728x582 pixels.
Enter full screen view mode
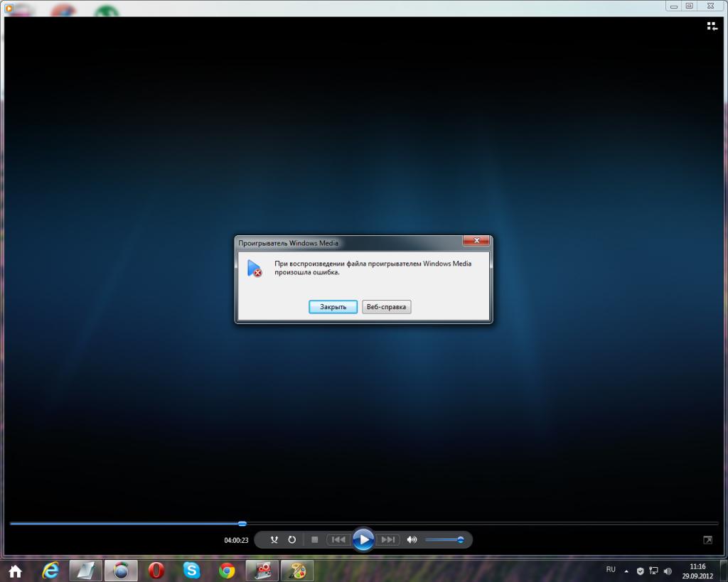click(x=707, y=540)
